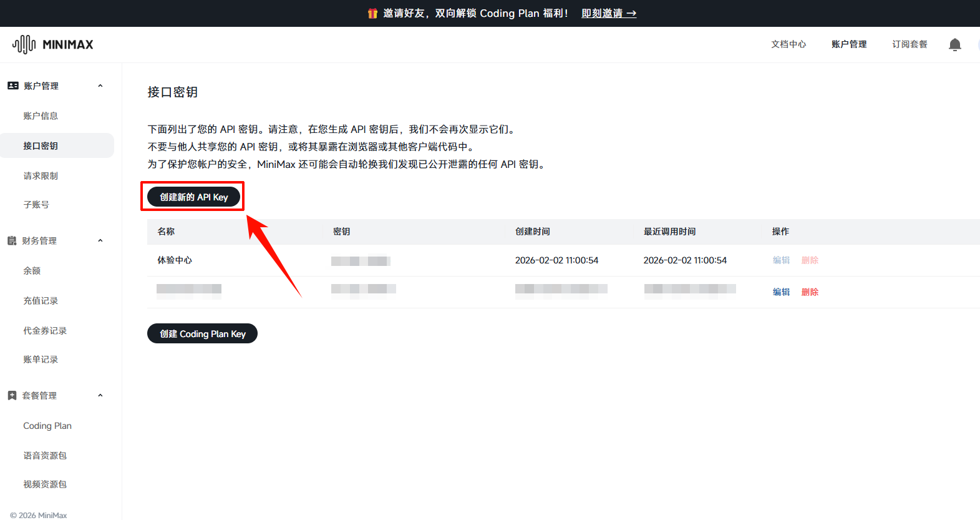
Task: Select Coding Plan in sidebar
Action: [x=47, y=426]
